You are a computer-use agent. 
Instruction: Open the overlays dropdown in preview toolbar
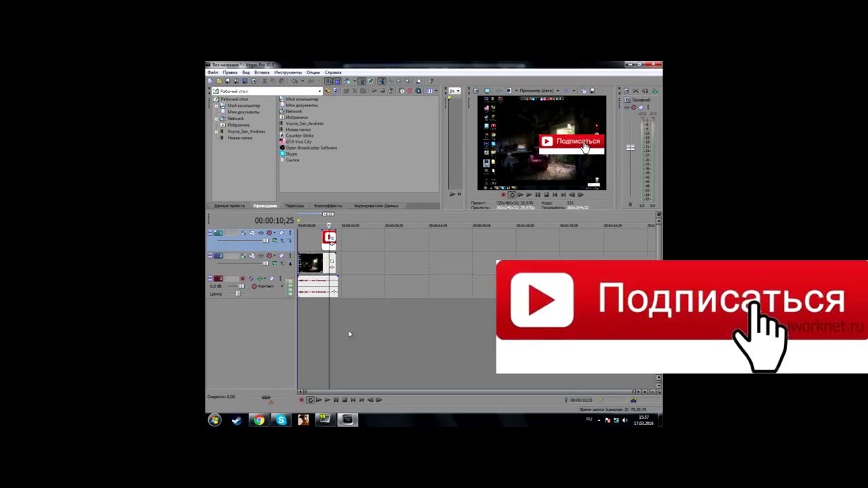[574, 91]
